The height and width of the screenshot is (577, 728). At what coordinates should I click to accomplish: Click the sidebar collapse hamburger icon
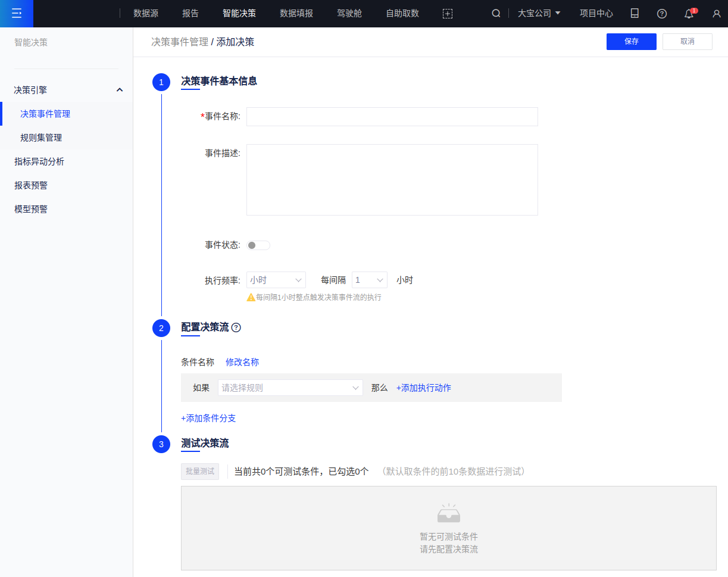click(x=17, y=13)
